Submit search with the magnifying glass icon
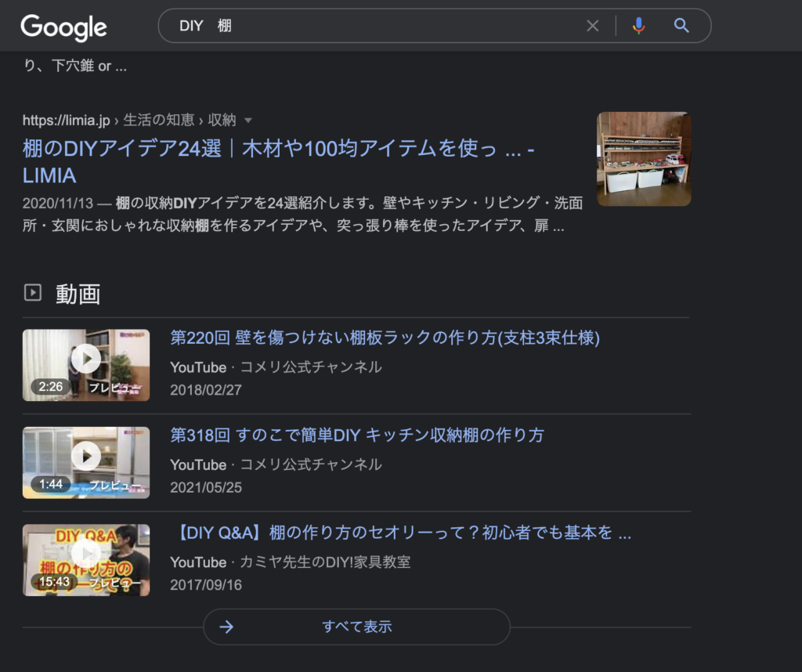The width and height of the screenshot is (802, 672). point(681,26)
